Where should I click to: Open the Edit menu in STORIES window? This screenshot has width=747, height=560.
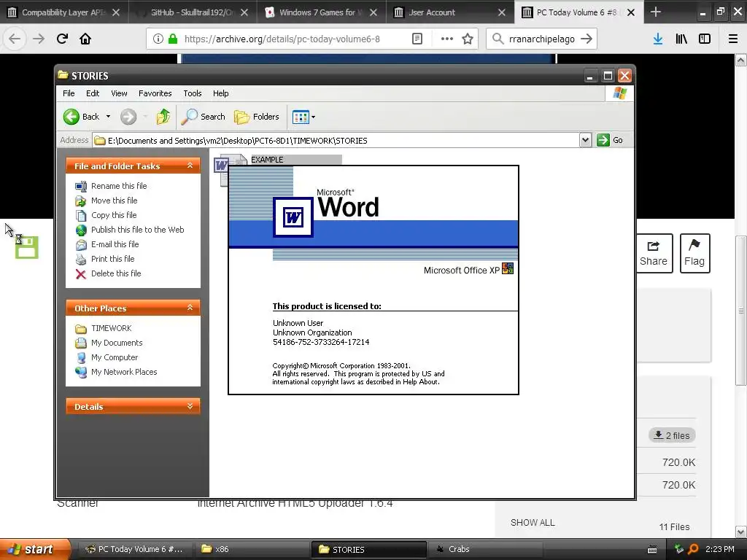coord(93,93)
